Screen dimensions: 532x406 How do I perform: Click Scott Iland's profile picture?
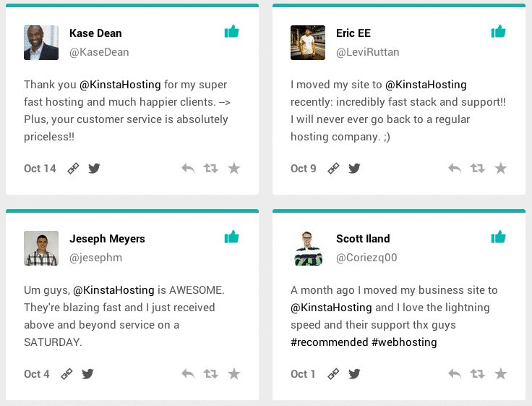click(308, 248)
